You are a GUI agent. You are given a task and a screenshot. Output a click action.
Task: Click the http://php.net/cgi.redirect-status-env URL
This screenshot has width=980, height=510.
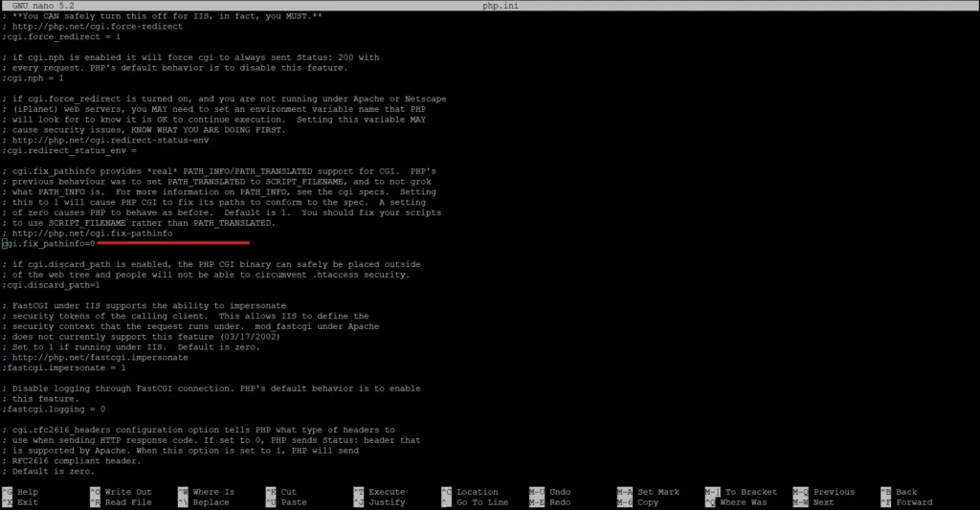pyautogui.click(x=111, y=141)
